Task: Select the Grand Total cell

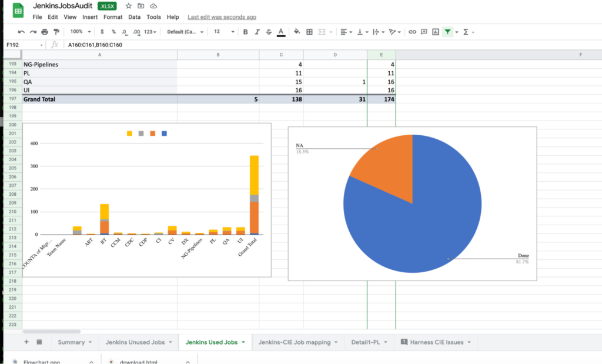Action: [100, 99]
